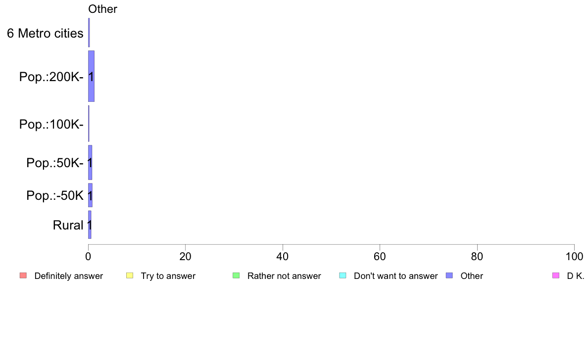Select the 6 Metro cities bar
Screen dimensions: 588x364
pos(89,33)
